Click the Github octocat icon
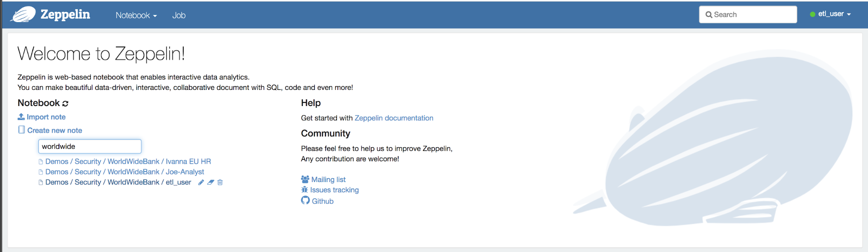The height and width of the screenshot is (252, 868). pos(305,200)
